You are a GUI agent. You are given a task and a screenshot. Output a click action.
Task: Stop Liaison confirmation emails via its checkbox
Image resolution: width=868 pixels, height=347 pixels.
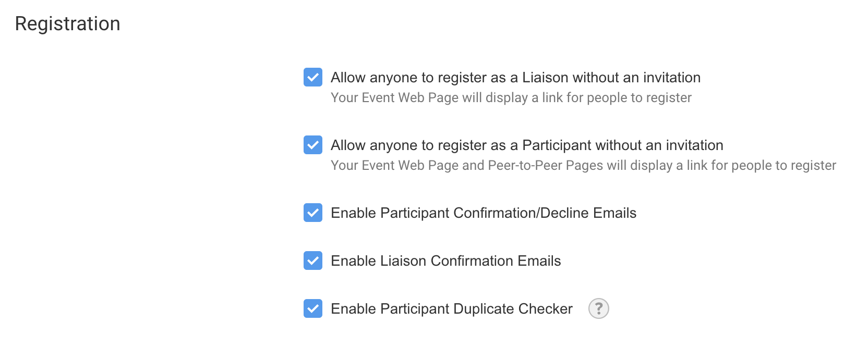click(x=313, y=261)
